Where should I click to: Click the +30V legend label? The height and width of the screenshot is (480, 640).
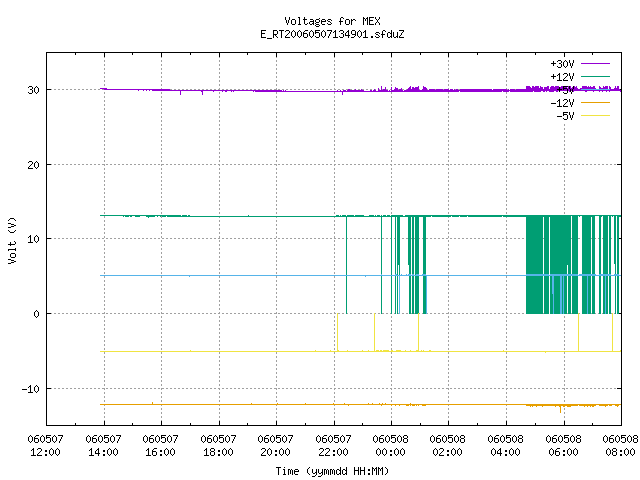coord(562,64)
